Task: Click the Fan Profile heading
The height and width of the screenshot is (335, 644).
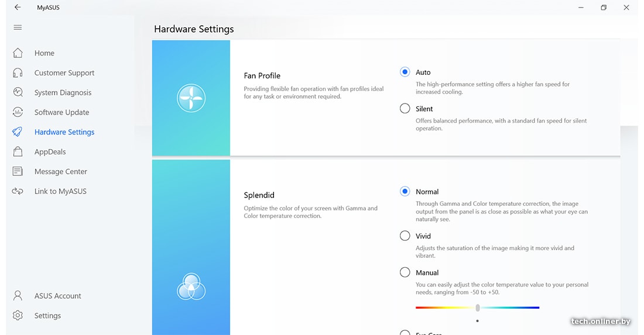Action: click(x=262, y=75)
